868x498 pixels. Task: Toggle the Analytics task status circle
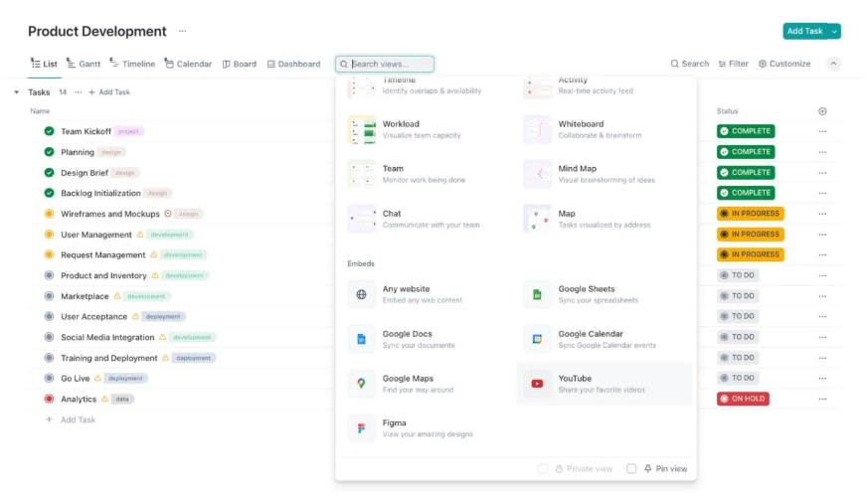pyautogui.click(x=50, y=399)
